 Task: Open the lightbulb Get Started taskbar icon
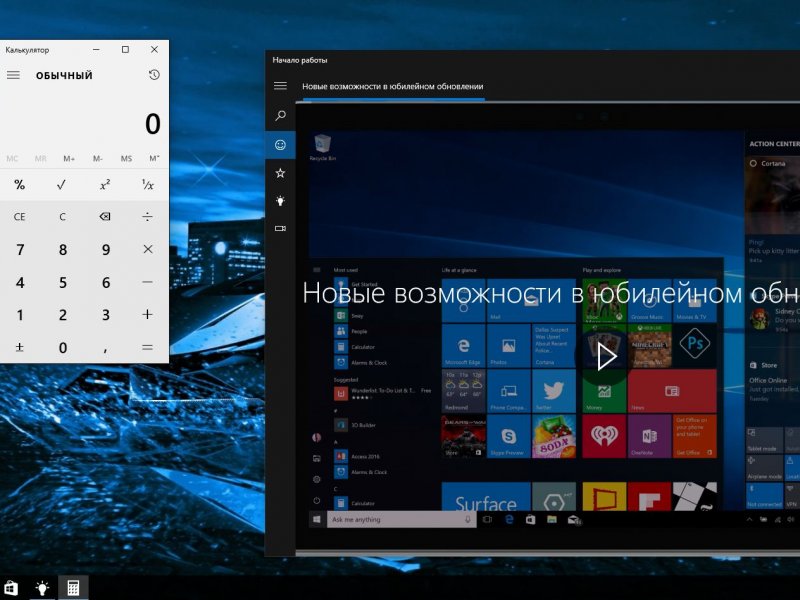[x=42, y=588]
